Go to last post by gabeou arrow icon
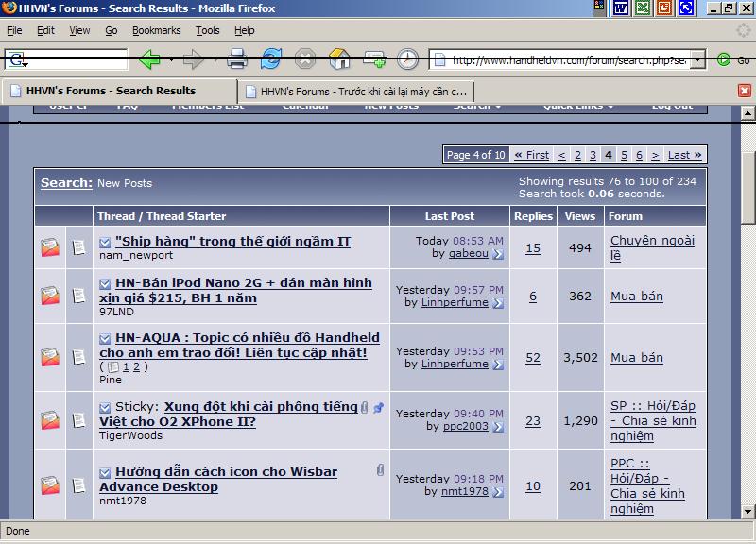This screenshot has width=756, height=544. point(498,254)
